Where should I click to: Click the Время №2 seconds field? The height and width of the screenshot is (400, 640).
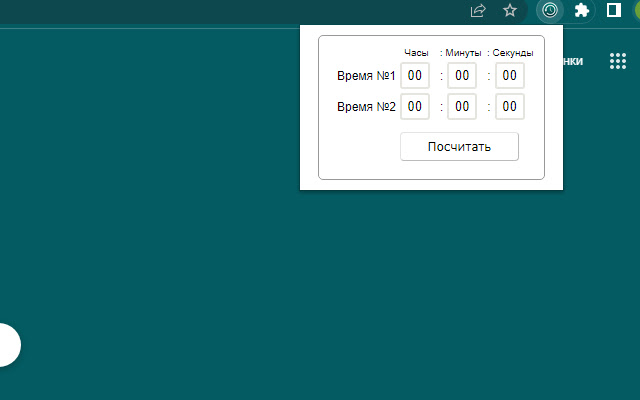tap(510, 107)
